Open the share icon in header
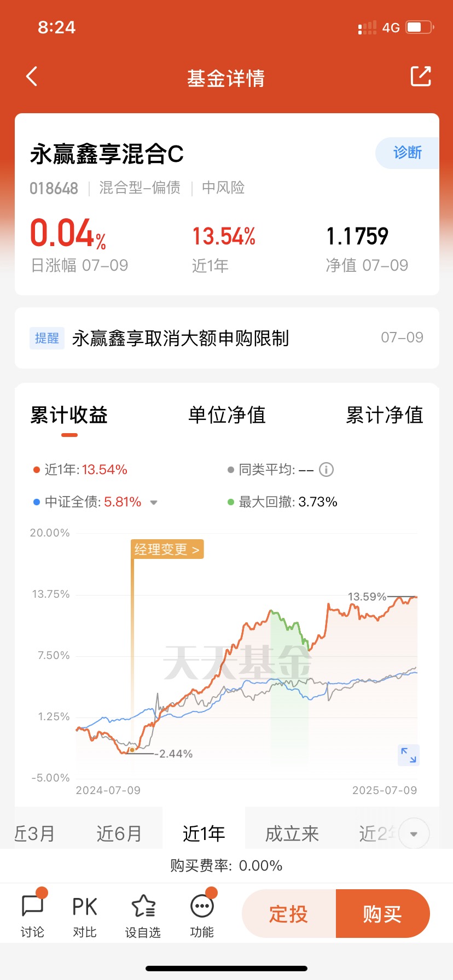453x980 pixels. (421, 77)
